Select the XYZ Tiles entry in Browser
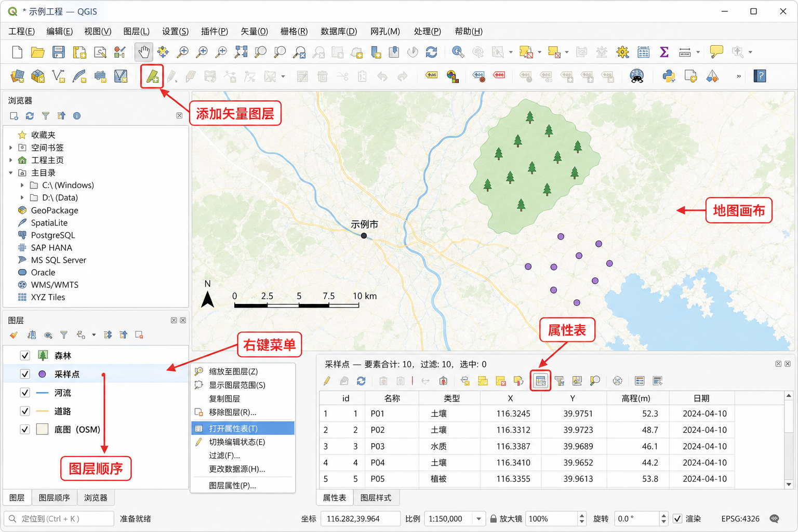Screen dimensions: 798x532 tap(48, 297)
